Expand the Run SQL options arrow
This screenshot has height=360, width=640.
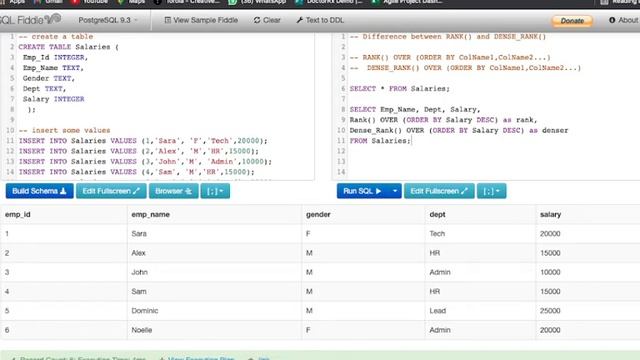coord(395,191)
